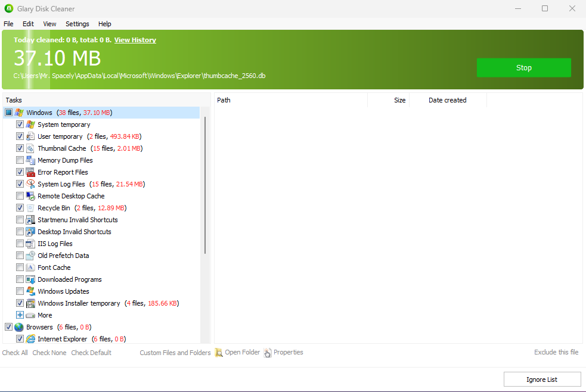Click the Check All link
The image size is (586, 392).
(x=15, y=353)
